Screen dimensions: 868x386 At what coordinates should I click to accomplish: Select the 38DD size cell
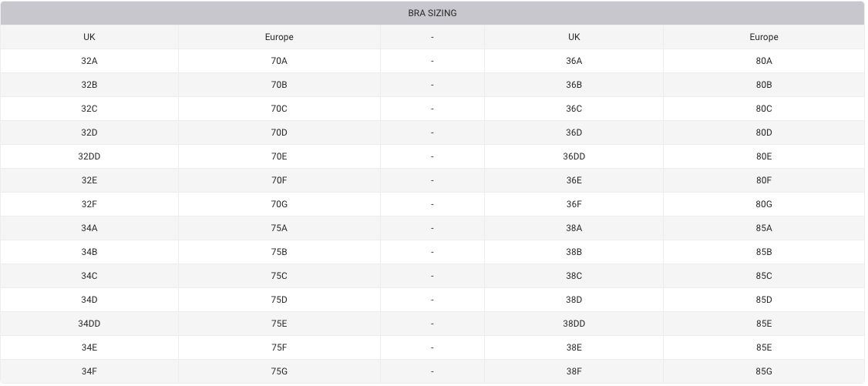[x=574, y=324]
